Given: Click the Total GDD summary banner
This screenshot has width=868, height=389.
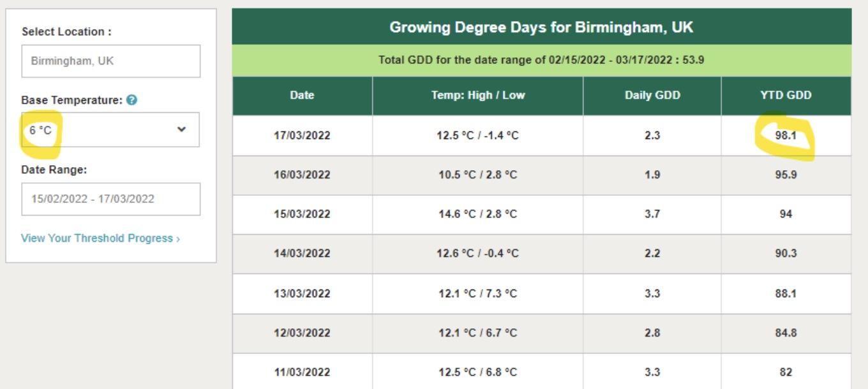Looking at the screenshot, I should 541,61.
